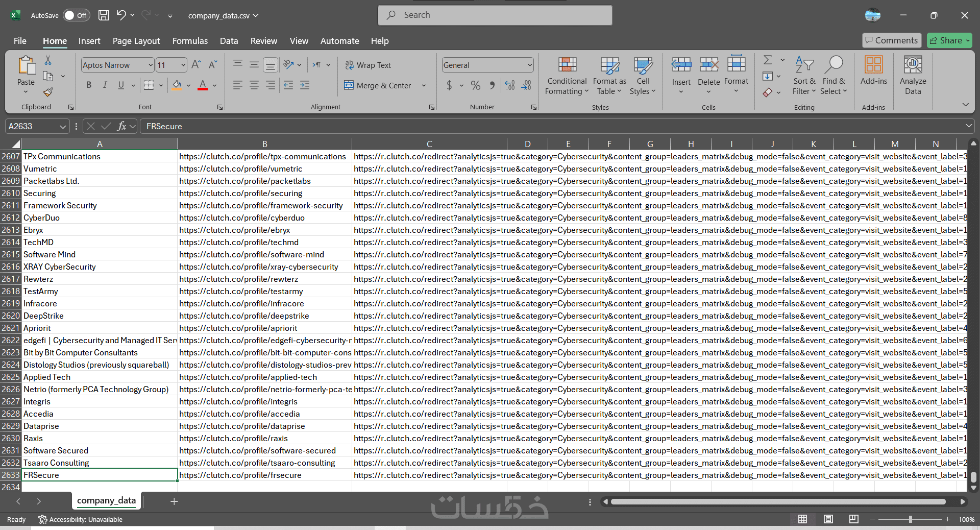Screen dimensions: 980x530
Task: Click the Find & Select magnifier icon
Action: [x=834, y=65]
